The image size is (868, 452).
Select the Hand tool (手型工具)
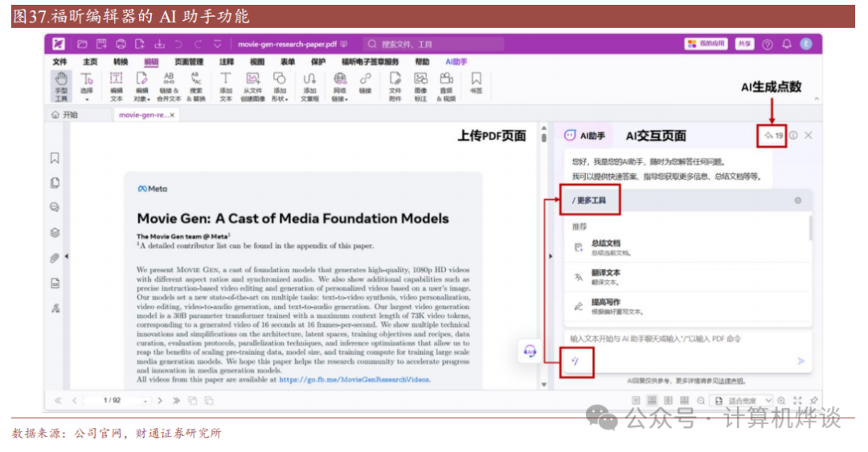coord(61,85)
